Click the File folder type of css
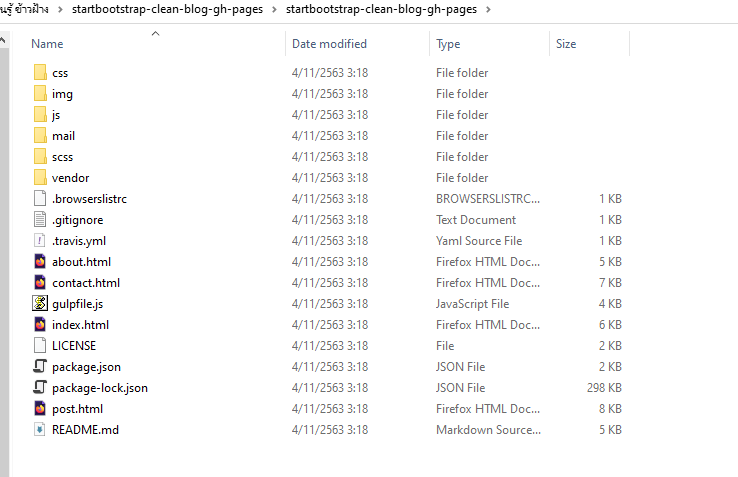The height and width of the screenshot is (477, 738). point(462,73)
